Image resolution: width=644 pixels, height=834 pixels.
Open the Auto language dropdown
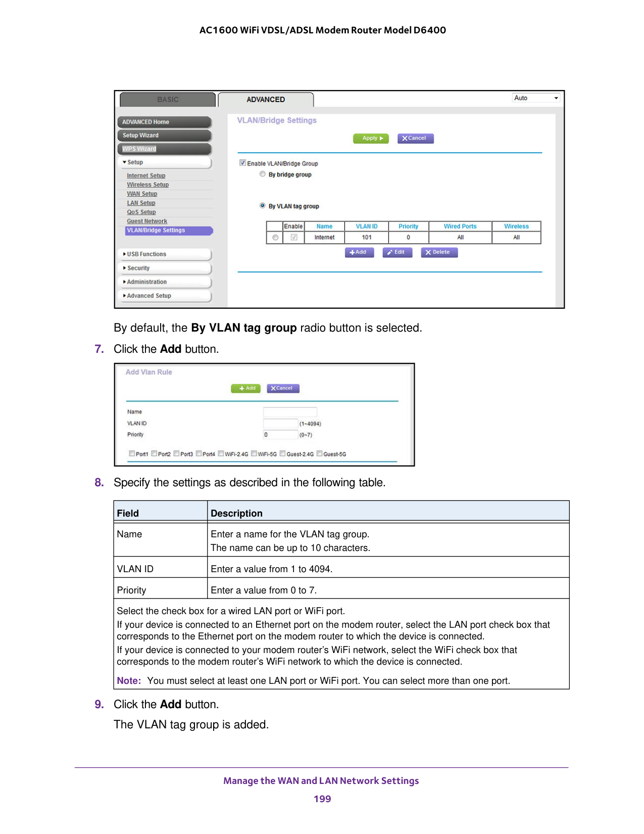point(536,98)
